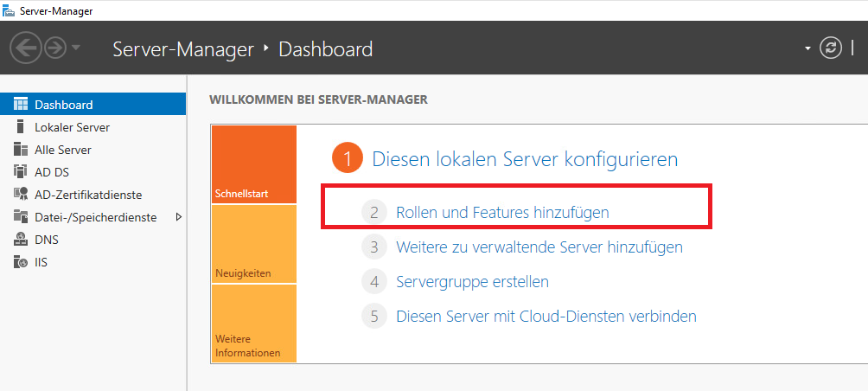Expand the Datei-/Speicherdienste submenu arrow
868x391 pixels.
[x=178, y=217]
